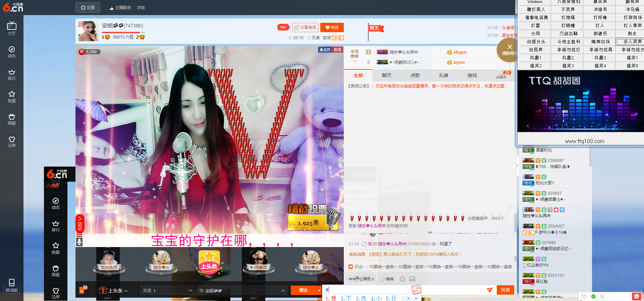Click the 自由统领 guard avatar
644x301 pixels.
click(109, 261)
